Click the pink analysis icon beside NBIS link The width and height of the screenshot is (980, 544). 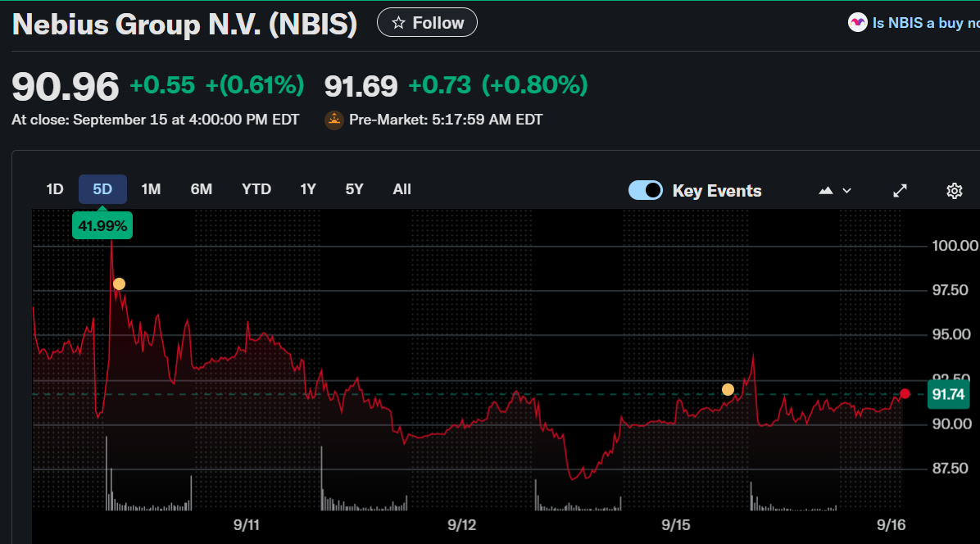(x=857, y=23)
